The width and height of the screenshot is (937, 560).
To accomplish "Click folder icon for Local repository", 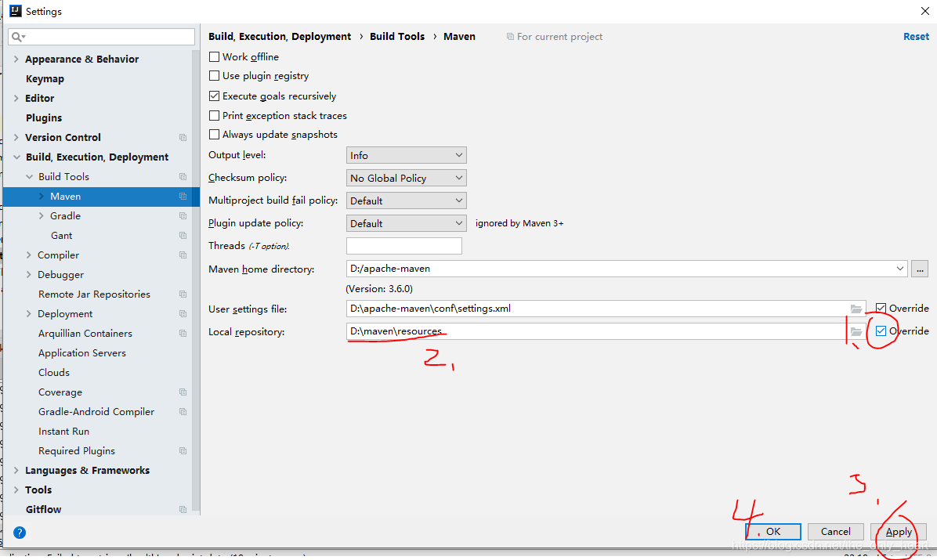I will (856, 332).
